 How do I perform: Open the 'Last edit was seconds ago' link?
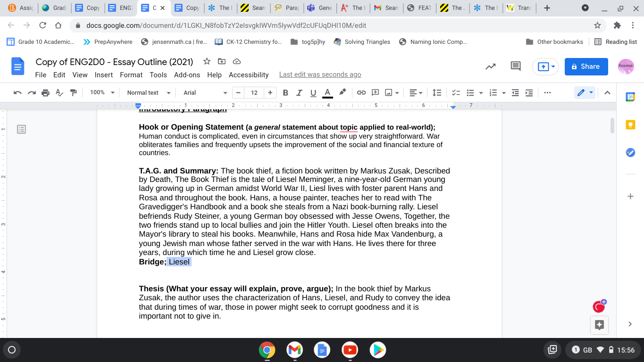click(x=320, y=74)
